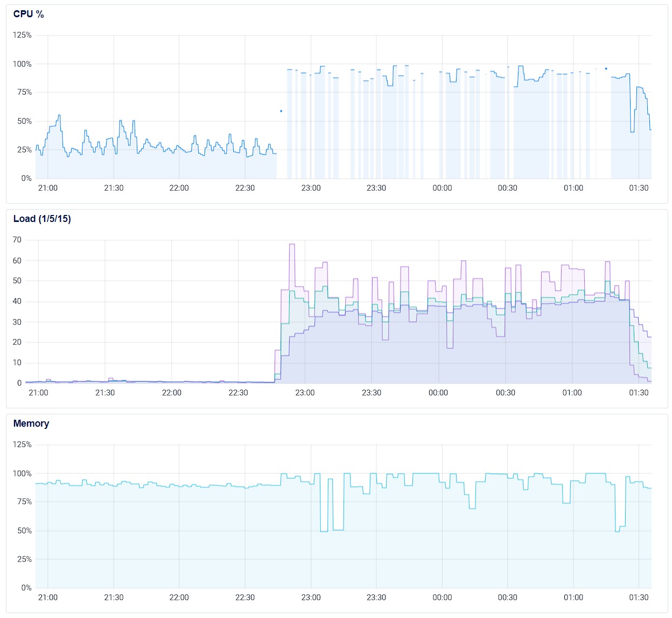The width and height of the screenshot is (672, 618).
Task: Select the 50% label on CPU chart axis
Action: click(x=25, y=121)
